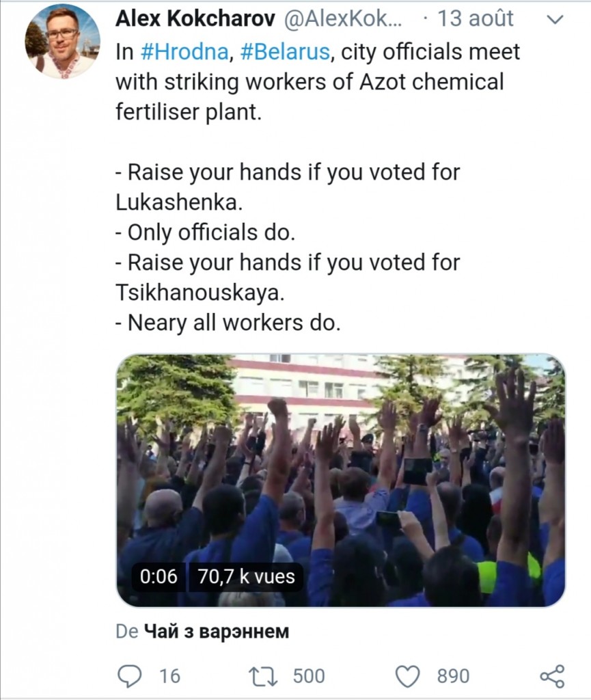
Task: Click the 890 likes count
Action: [x=453, y=675]
